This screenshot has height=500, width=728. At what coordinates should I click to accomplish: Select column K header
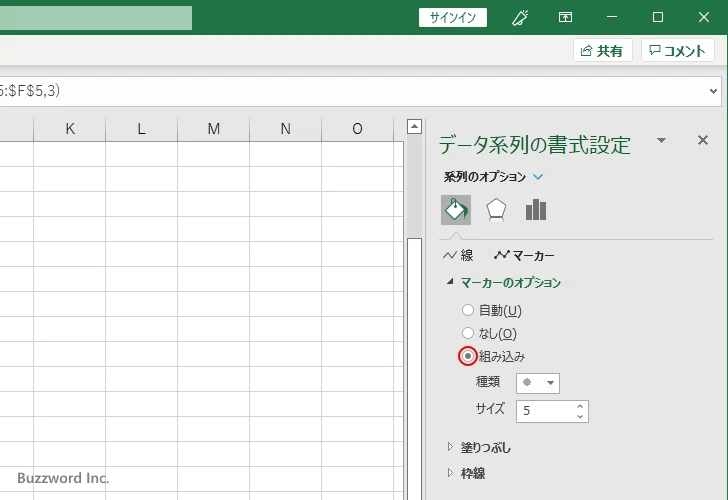pos(70,129)
